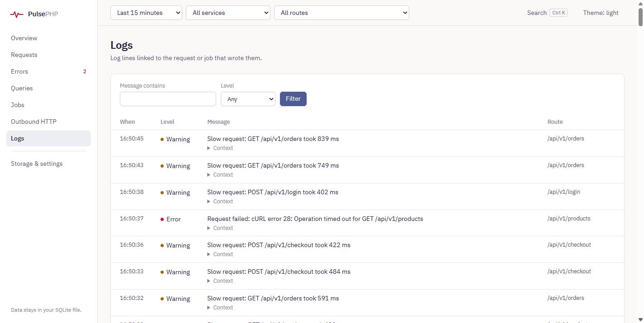The height and width of the screenshot is (323, 644).
Task: Click the When column header
Action: coord(127,122)
